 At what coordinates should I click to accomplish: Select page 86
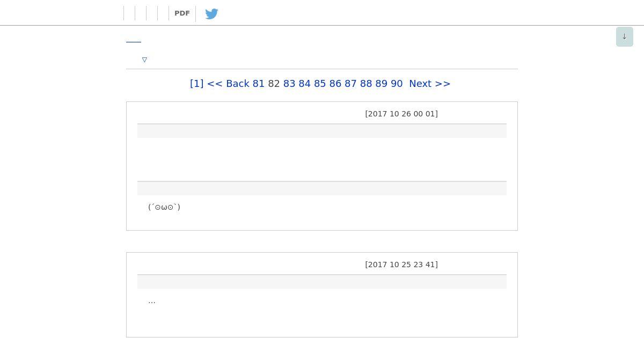[335, 84]
